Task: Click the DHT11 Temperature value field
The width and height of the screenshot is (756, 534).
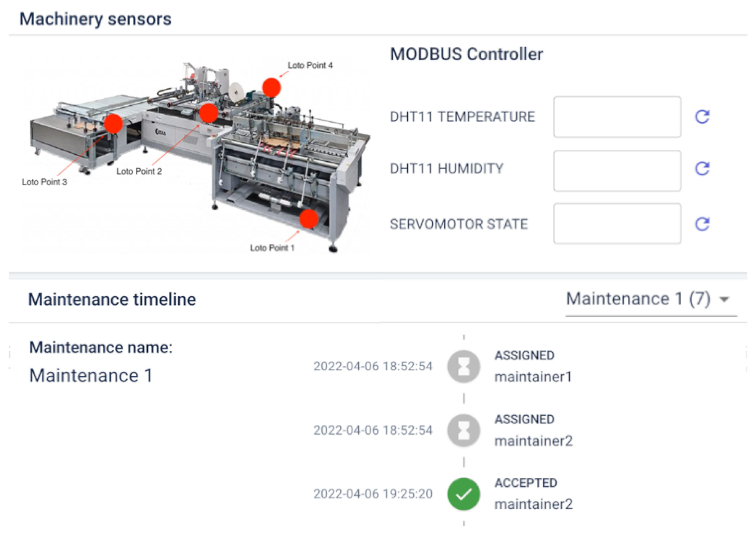Action: [x=617, y=117]
